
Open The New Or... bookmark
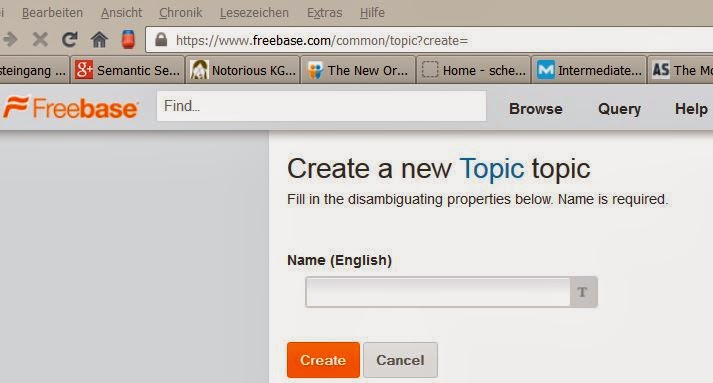point(358,70)
